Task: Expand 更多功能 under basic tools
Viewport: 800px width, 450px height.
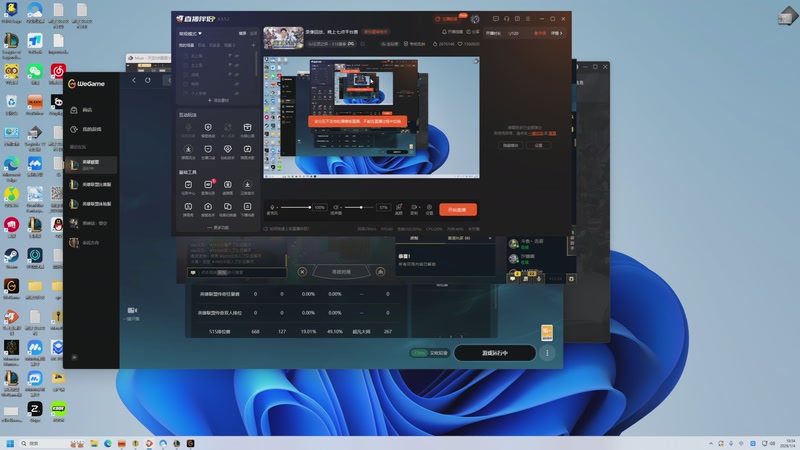Action: click(x=218, y=228)
